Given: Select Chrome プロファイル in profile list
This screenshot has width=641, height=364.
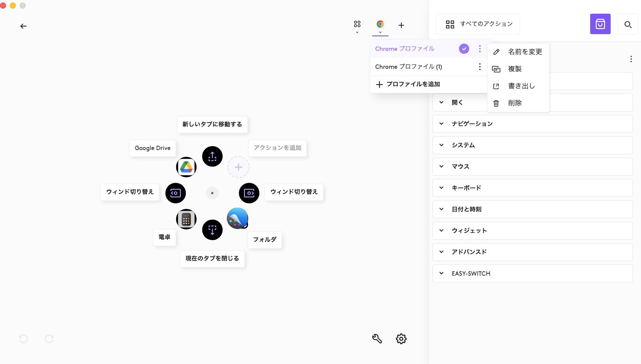Looking at the screenshot, I should (x=405, y=49).
